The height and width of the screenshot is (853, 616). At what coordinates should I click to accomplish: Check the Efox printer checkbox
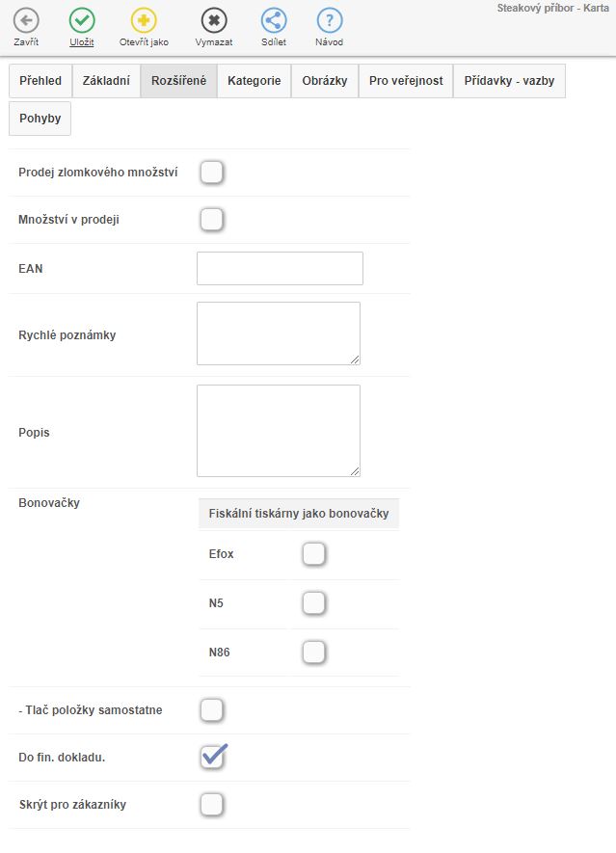[x=314, y=554]
